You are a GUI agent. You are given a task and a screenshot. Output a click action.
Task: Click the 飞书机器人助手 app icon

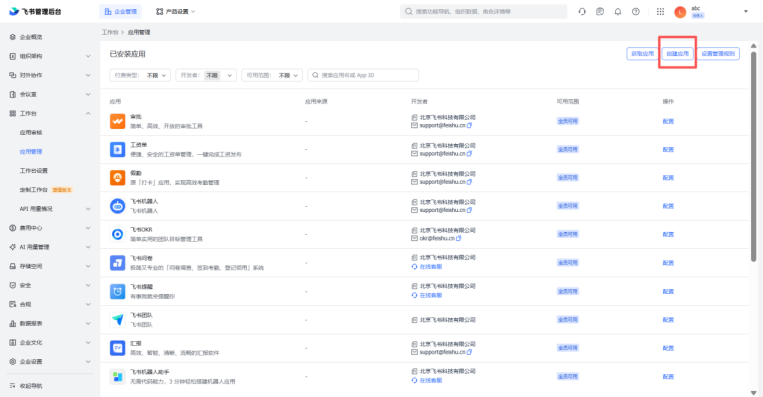pos(117,376)
